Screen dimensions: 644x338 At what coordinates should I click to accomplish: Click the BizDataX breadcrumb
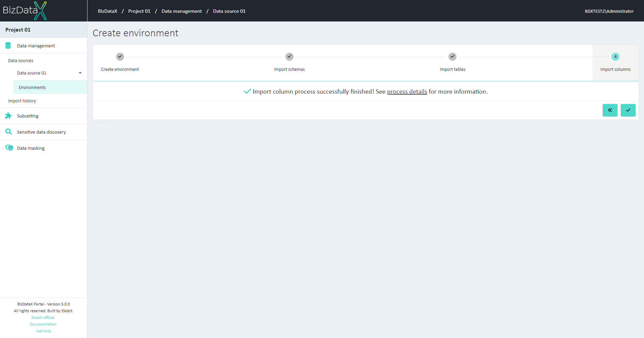click(x=108, y=11)
